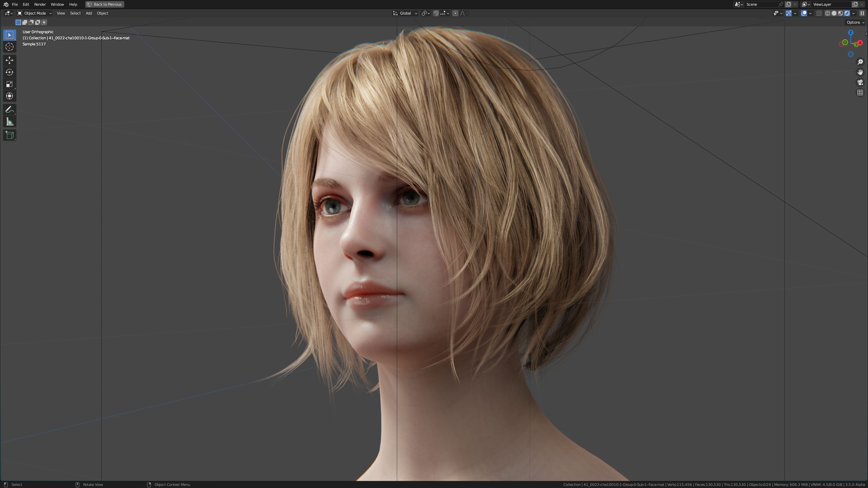Select the 3D Cursor tool
Viewport: 868px width, 488px height.
(9, 47)
